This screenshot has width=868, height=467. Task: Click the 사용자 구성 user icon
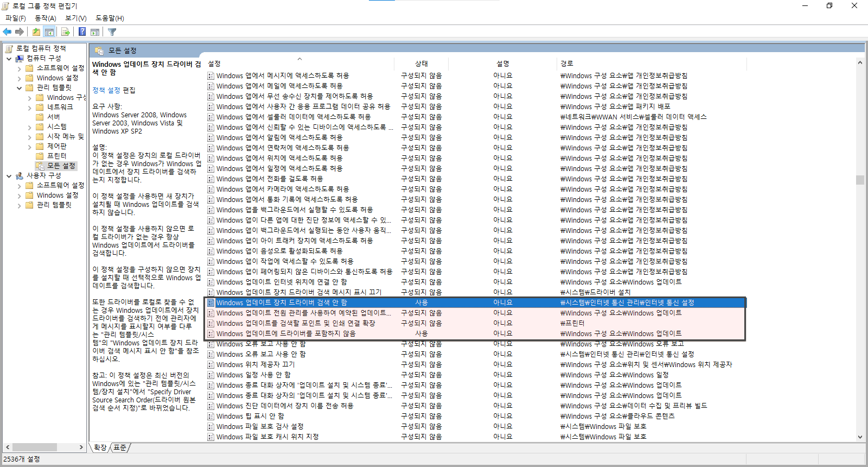pos(20,175)
